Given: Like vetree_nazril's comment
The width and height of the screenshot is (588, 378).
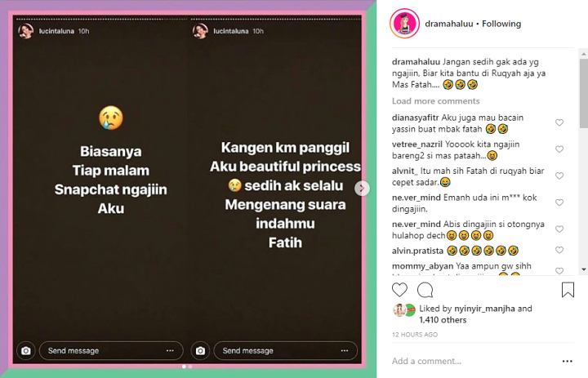Looking at the screenshot, I should (559, 149).
